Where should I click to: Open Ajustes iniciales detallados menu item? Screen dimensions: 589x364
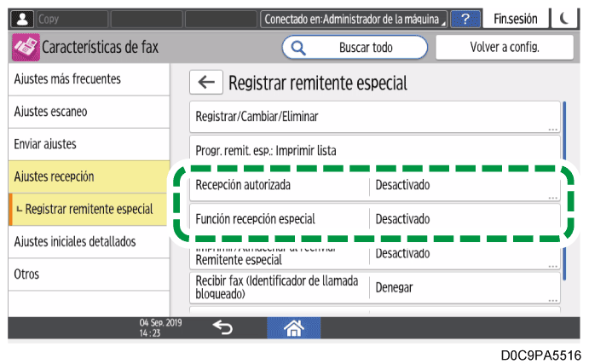(85, 242)
